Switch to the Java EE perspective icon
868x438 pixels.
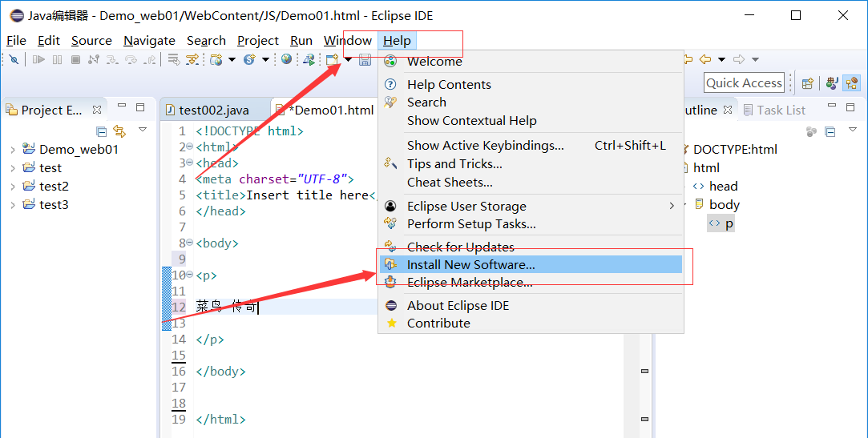(x=831, y=83)
